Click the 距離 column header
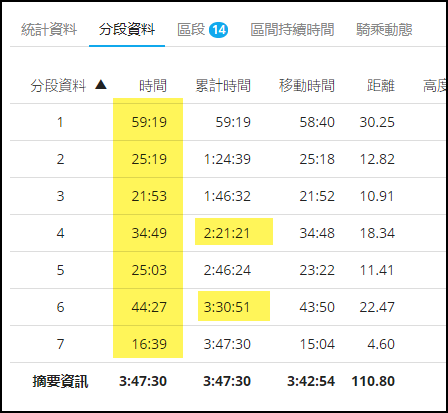 point(381,86)
